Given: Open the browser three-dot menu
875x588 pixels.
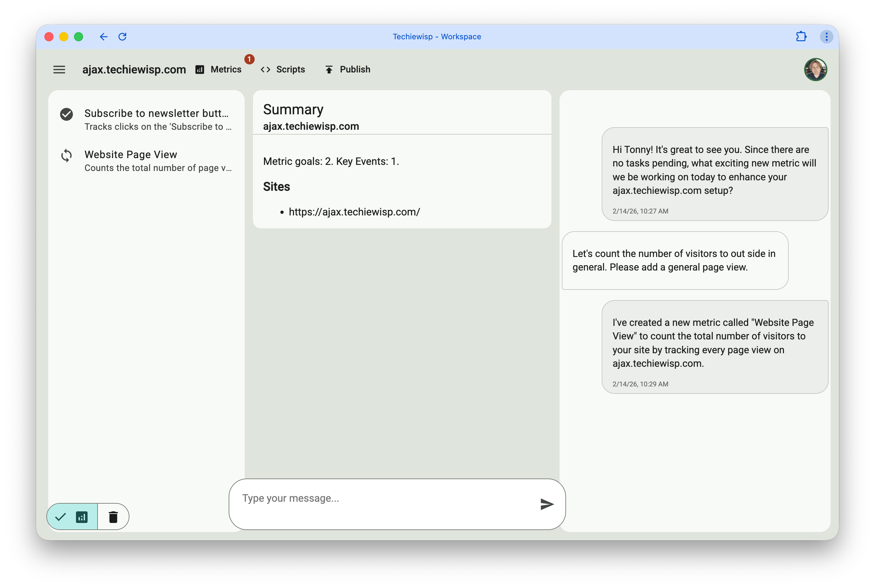Looking at the screenshot, I should 826,36.
